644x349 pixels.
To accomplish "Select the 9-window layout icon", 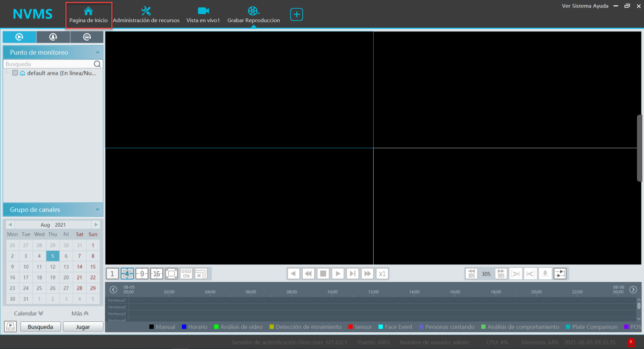I will 142,274.
